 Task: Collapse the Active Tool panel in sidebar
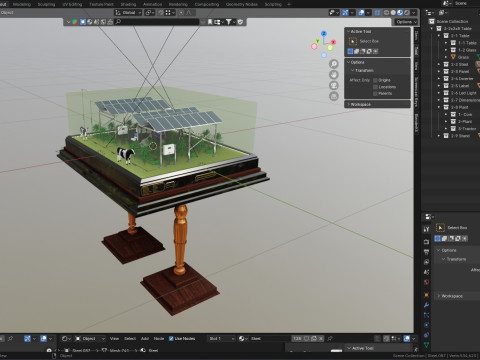[349, 31]
